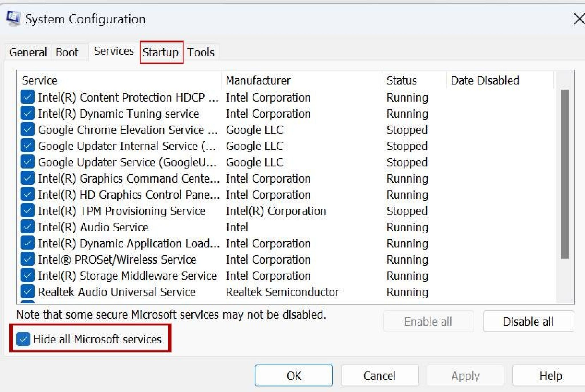The image size is (585, 392).
Task: Sort by the Manufacturer column header
Action: [258, 80]
